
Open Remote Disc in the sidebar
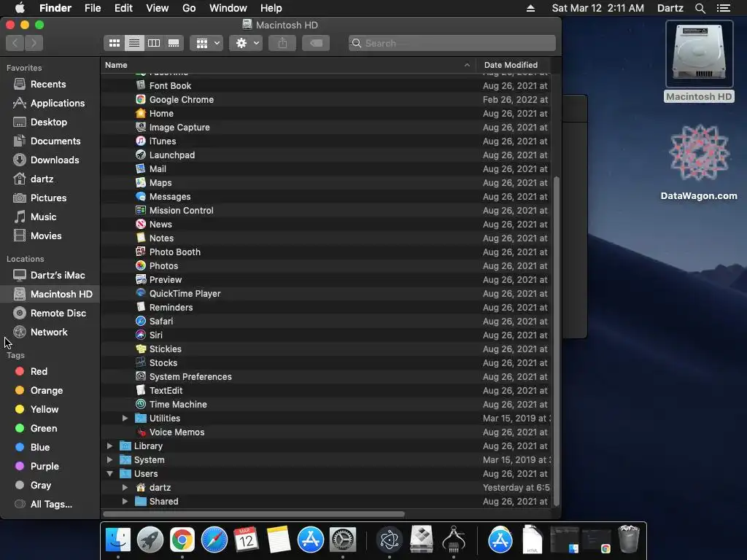[x=50, y=313]
